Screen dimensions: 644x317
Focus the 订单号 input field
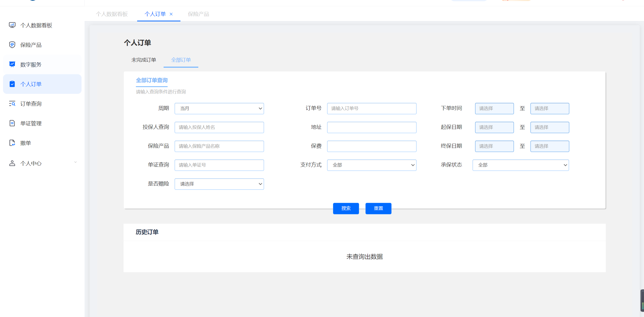[x=372, y=108]
